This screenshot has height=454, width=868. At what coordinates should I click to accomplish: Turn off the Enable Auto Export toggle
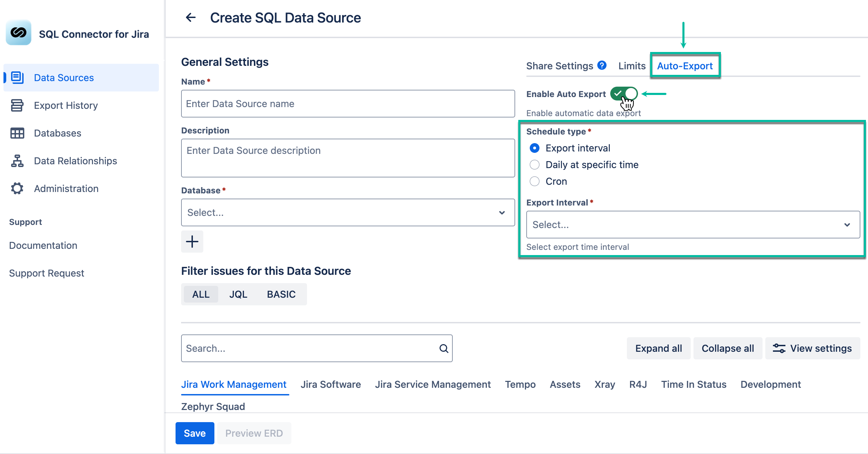click(x=624, y=94)
